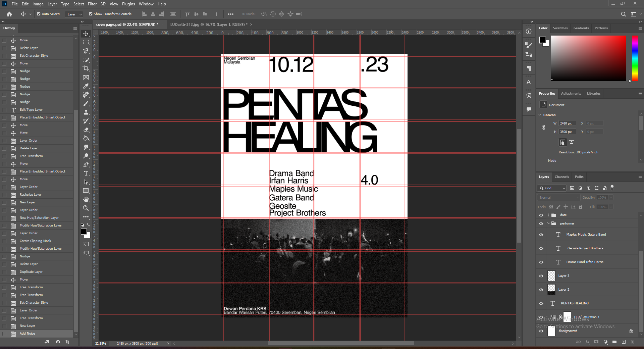The image size is (644, 349).
Task: Delete current history state trash icon
Action: pyautogui.click(x=67, y=342)
